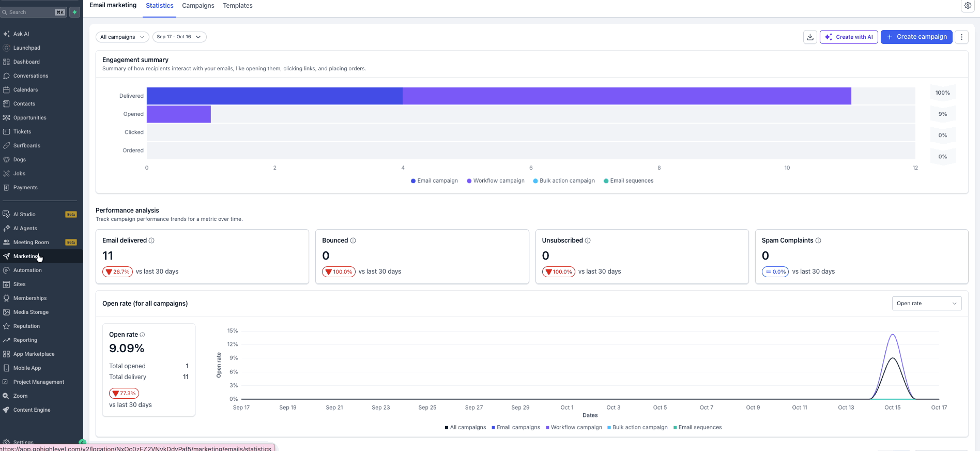980x451 pixels.
Task: Click the blue Delivered email campaign bar segment
Action: (x=274, y=96)
